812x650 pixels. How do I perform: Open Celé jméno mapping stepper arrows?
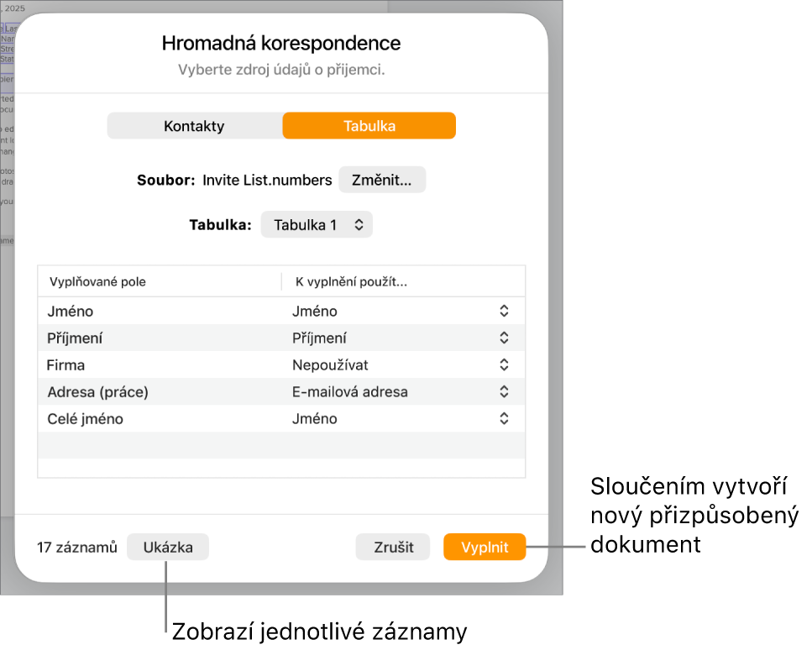pos(504,418)
